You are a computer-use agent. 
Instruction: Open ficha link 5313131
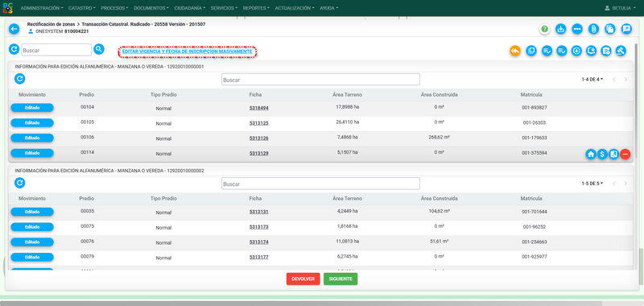tap(258, 213)
